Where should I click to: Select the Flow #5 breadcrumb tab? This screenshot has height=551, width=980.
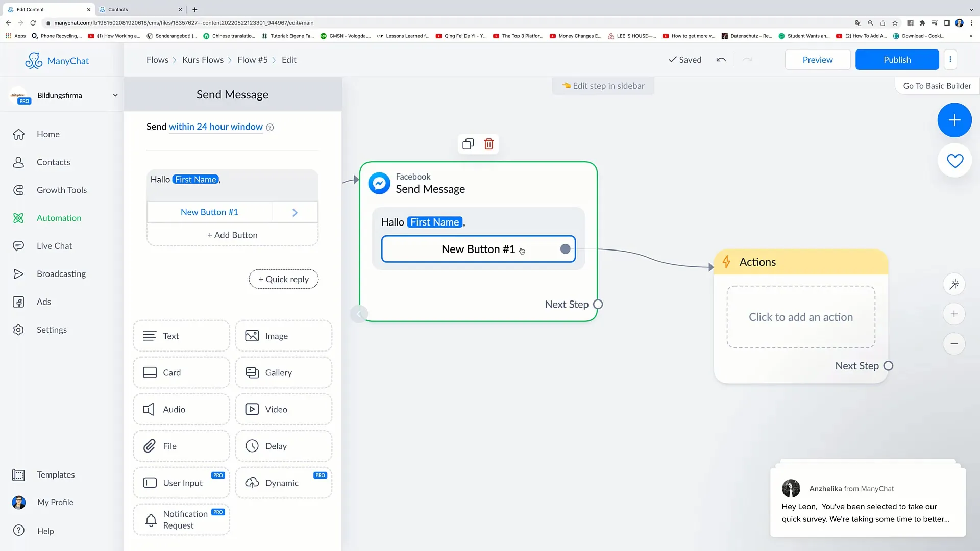pyautogui.click(x=253, y=59)
